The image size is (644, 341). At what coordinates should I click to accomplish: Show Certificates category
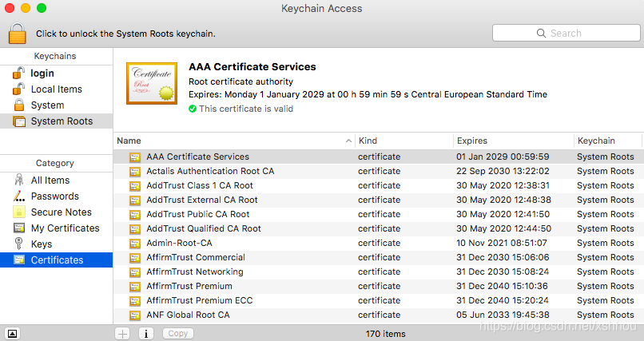tap(56, 260)
